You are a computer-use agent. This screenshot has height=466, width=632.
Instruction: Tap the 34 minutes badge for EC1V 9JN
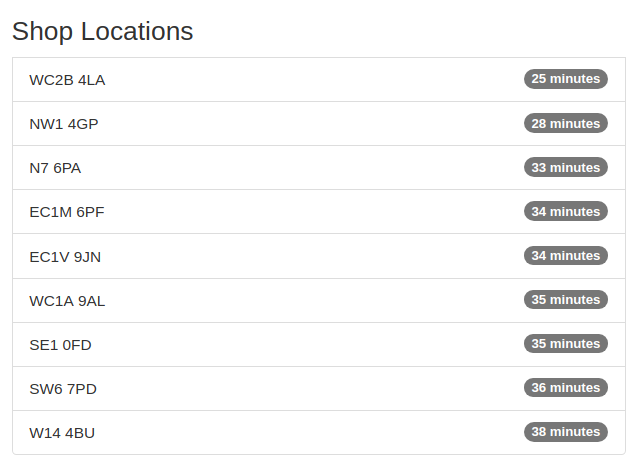coord(565,255)
